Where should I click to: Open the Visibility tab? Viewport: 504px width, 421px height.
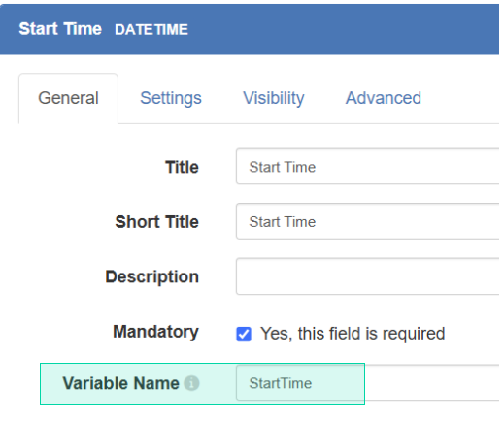[274, 98]
